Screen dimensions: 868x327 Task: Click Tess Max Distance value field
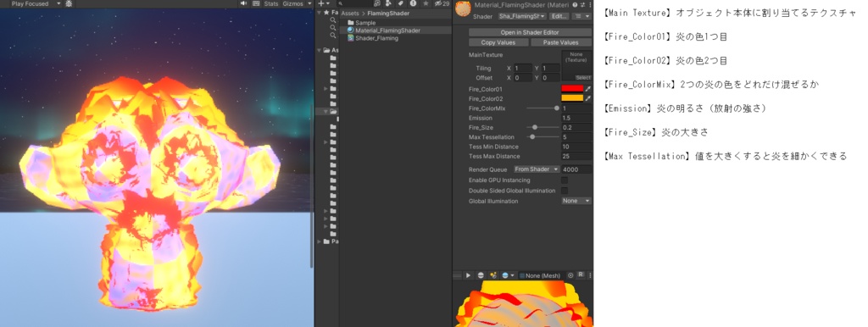coord(576,156)
